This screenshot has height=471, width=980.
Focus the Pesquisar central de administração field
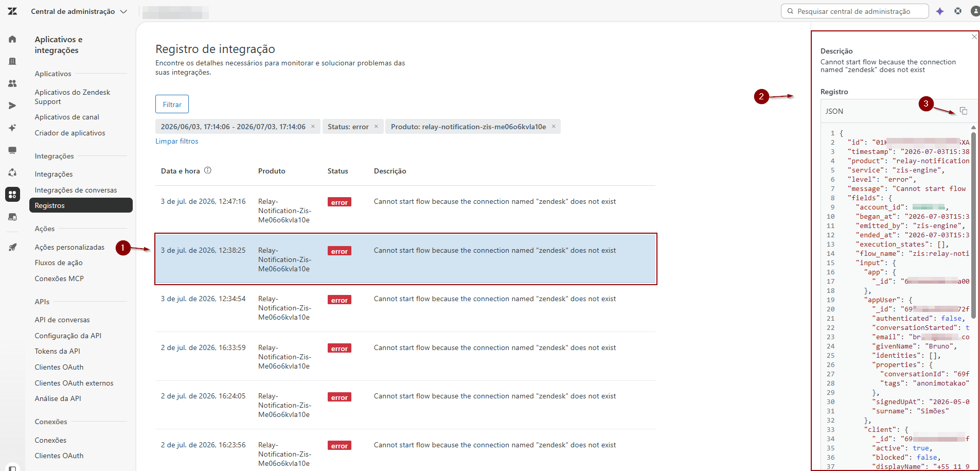(x=855, y=11)
